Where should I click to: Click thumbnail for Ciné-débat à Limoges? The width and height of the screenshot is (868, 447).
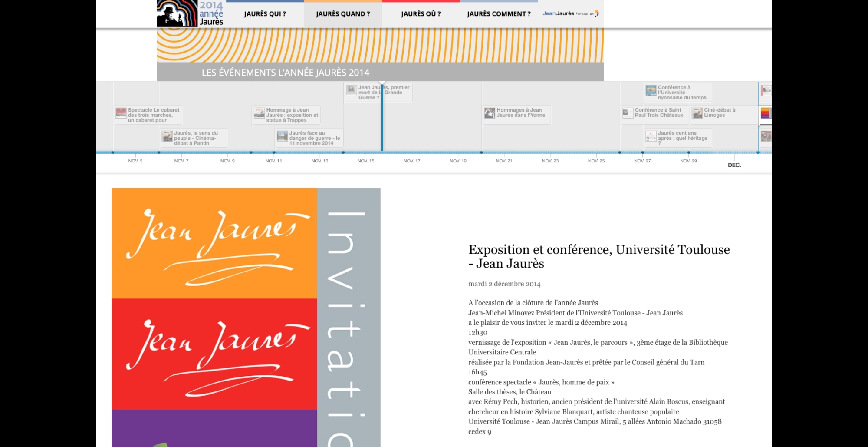[697, 113]
